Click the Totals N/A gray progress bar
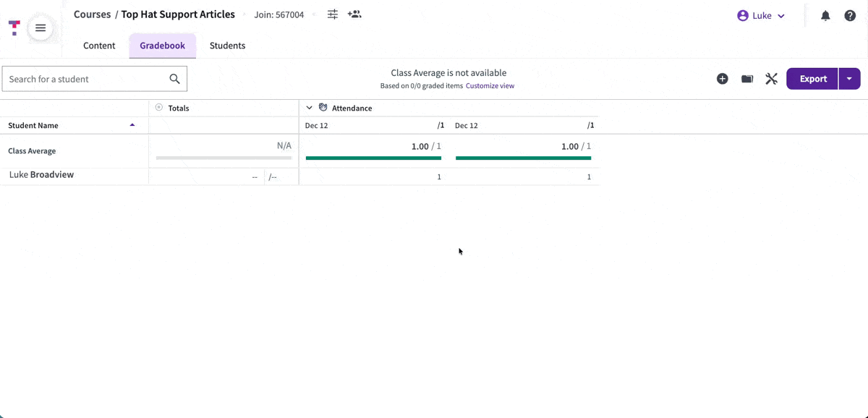Screen dimensions: 868x418 224,158
